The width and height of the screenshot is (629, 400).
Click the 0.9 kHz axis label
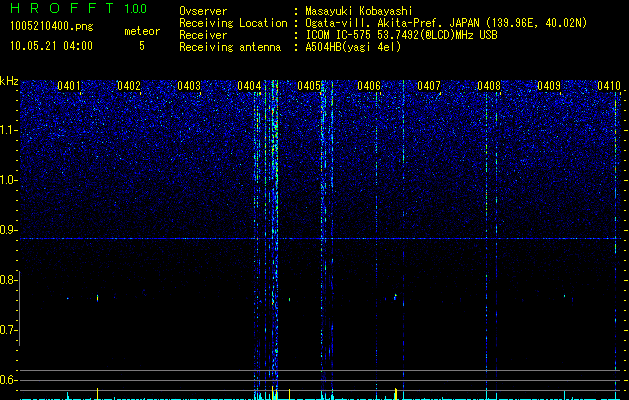point(8,230)
